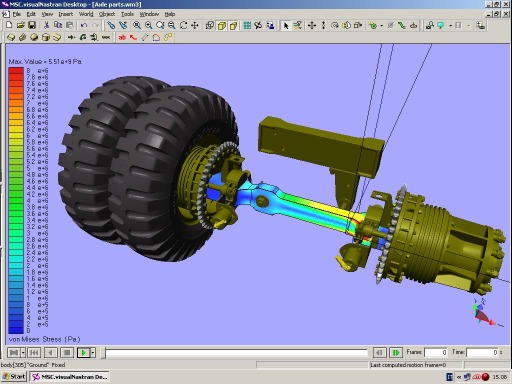Expand dropdown beside the green motor icon

pos(381,25)
